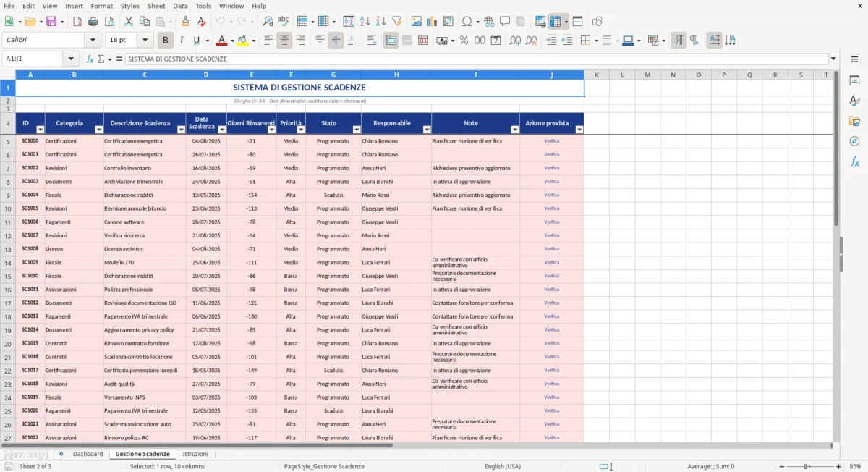Open the sidebar Styles icon
The height and width of the screenshot is (472, 868).
tap(854, 101)
